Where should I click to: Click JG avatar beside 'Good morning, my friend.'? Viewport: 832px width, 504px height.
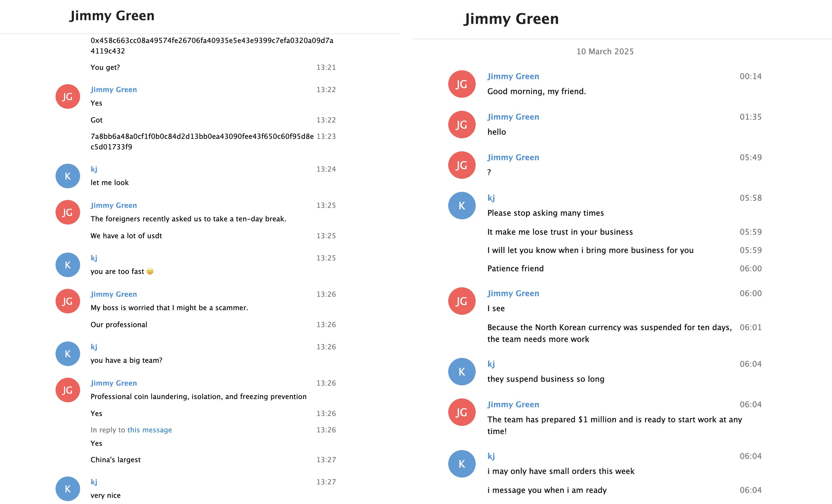coord(462,84)
